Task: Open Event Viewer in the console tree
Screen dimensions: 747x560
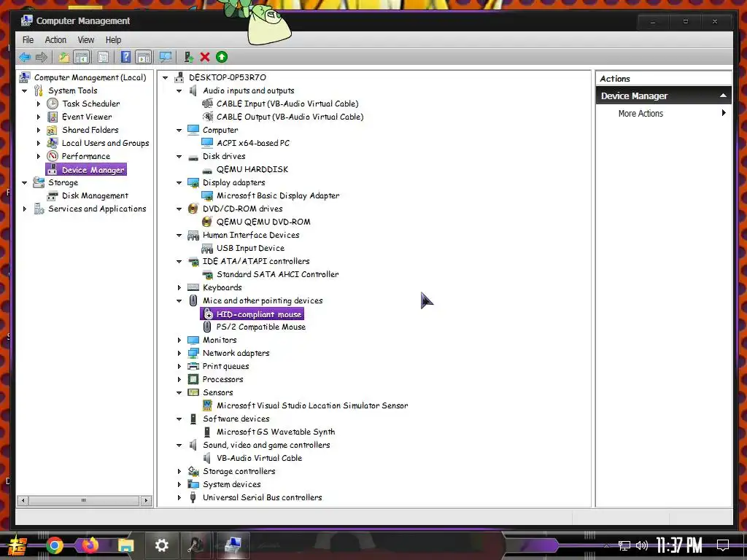Action: 87,117
